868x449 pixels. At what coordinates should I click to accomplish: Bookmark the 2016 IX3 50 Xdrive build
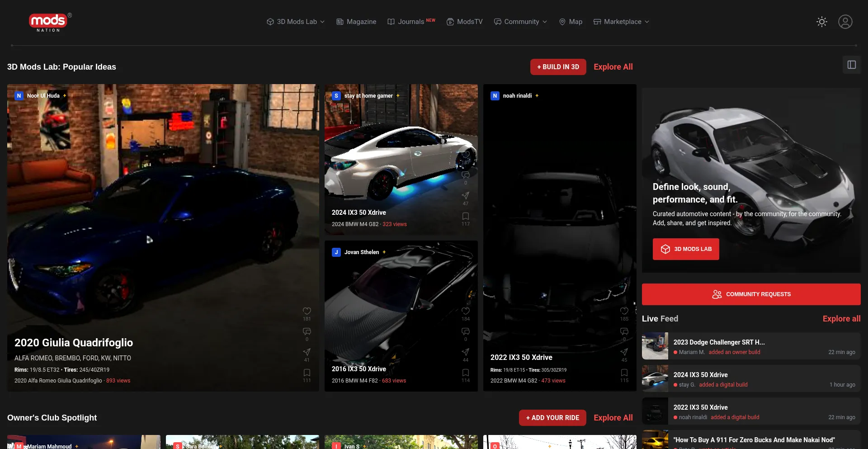coord(466,373)
